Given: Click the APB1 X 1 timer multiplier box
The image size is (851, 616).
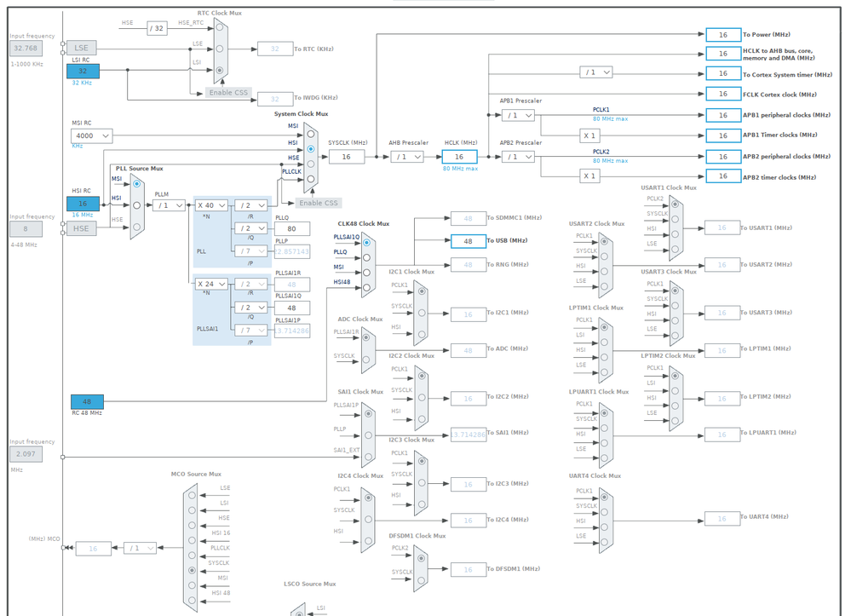Looking at the screenshot, I should tap(589, 135).
